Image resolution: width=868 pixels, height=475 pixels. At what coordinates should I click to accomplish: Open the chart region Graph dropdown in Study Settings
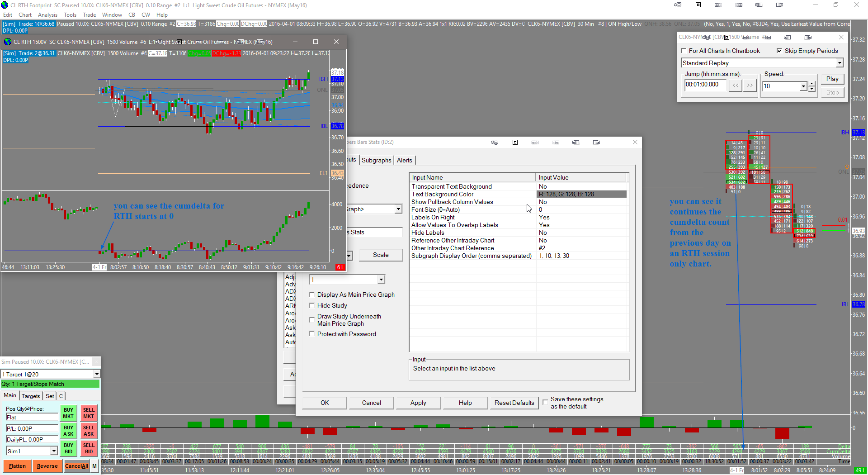click(x=398, y=209)
